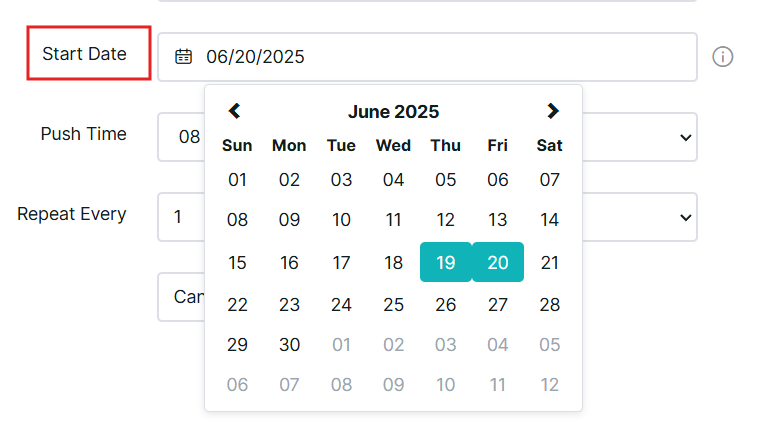775x426 pixels.
Task: Click the Repeat Every value field
Action: 182,217
